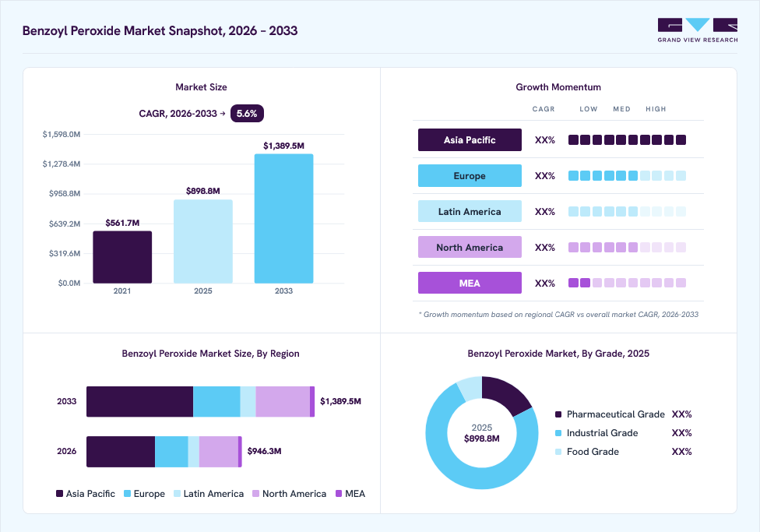This screenshot has height=532, width=760.
Task: Click North America segment of 2026 bar
Action: 219,452
